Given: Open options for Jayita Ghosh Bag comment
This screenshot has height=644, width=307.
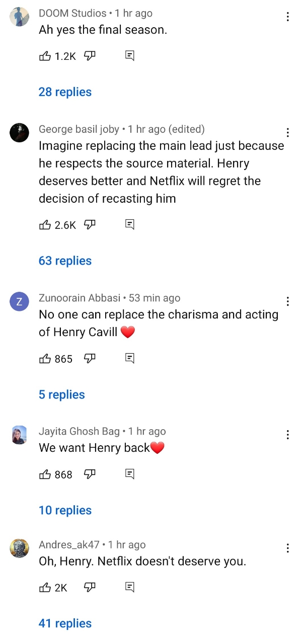Looking at the screenshot, I should point(288,435).
